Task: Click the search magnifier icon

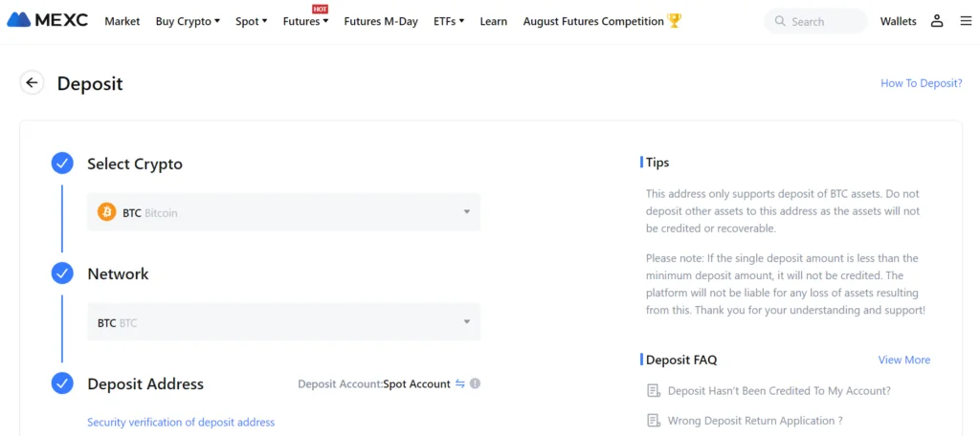Action: click(x=779, y=21)
